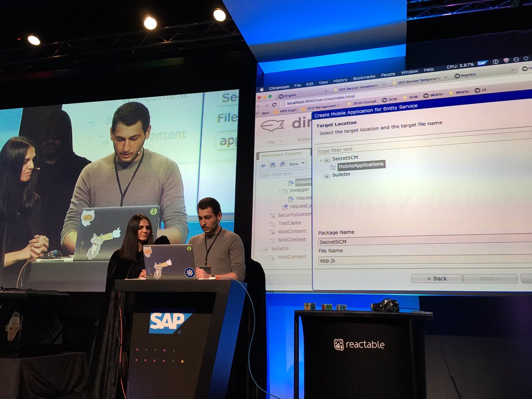Open the New dropdown in Workspace Explorer

[297, 164]
